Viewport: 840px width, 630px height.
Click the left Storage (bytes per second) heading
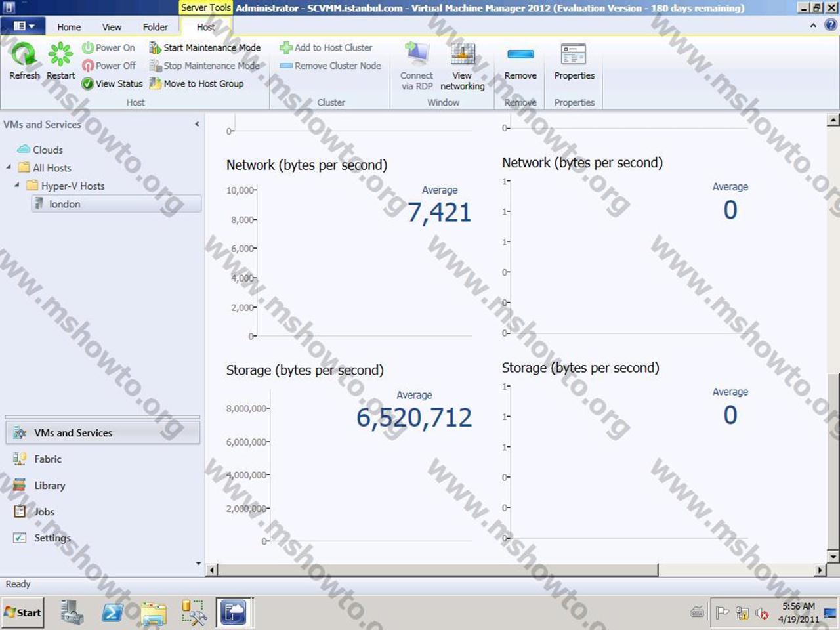coord(304,370)
